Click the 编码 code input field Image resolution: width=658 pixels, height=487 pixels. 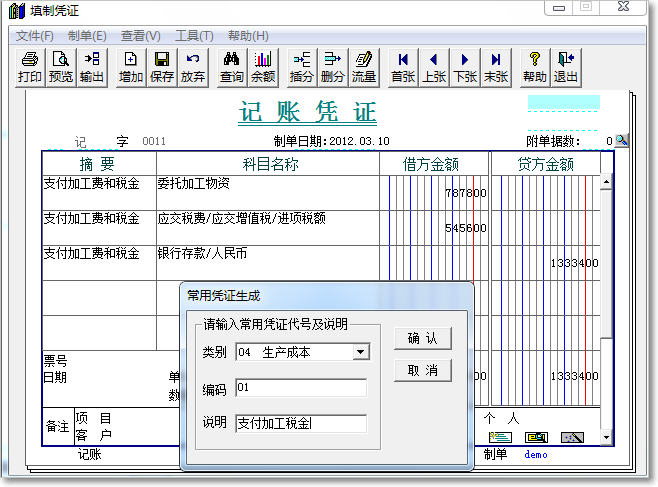[x=301, y=388]
